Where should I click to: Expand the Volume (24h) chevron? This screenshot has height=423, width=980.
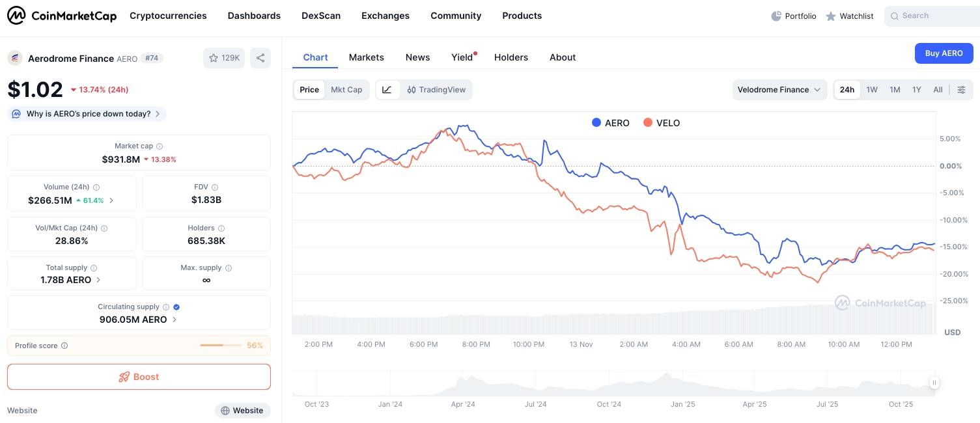(x=111, y=200)
